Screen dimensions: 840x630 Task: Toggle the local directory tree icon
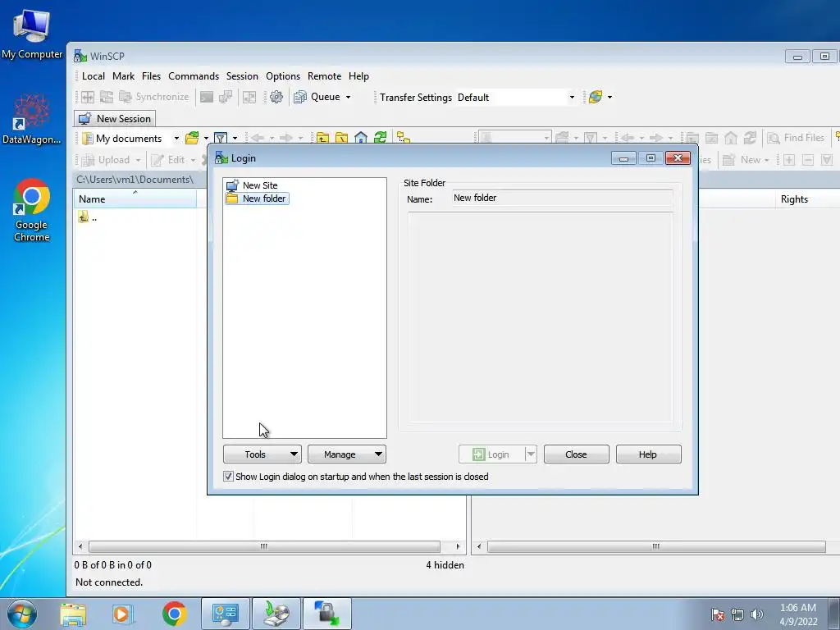(x=403, y=138)
